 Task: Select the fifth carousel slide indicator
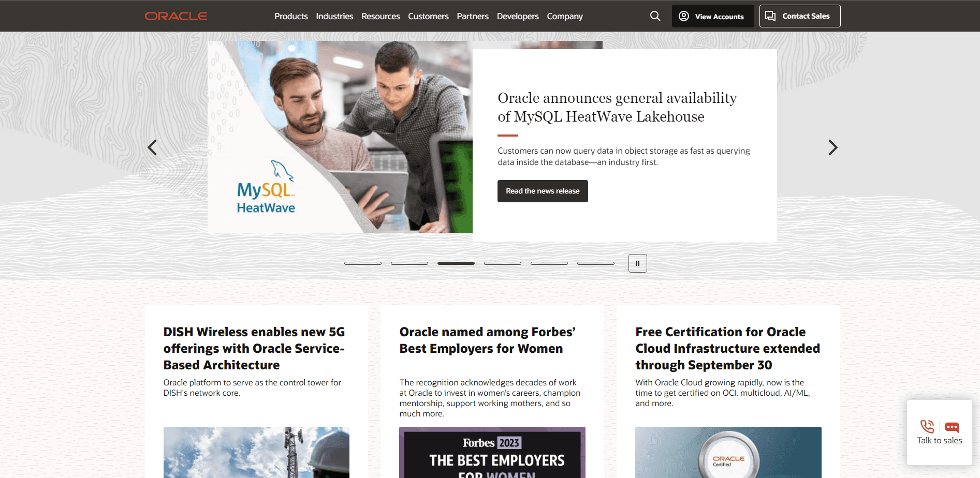point(549,263)
